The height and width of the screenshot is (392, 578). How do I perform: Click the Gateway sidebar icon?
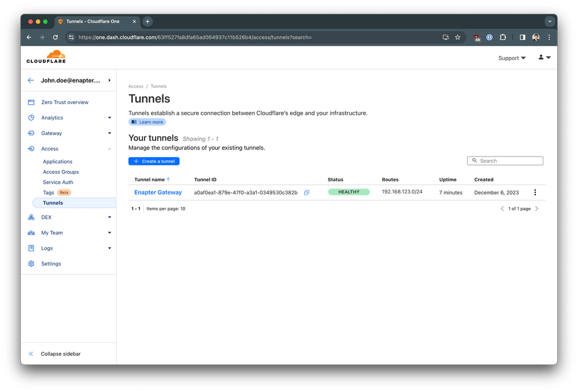point(31,133)
